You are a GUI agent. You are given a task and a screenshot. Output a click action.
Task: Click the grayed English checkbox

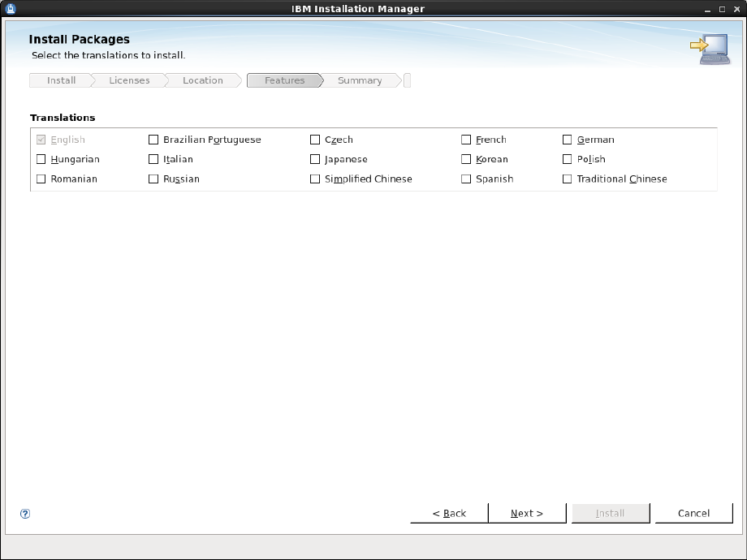pyautogui.click(x=41, y=140)
